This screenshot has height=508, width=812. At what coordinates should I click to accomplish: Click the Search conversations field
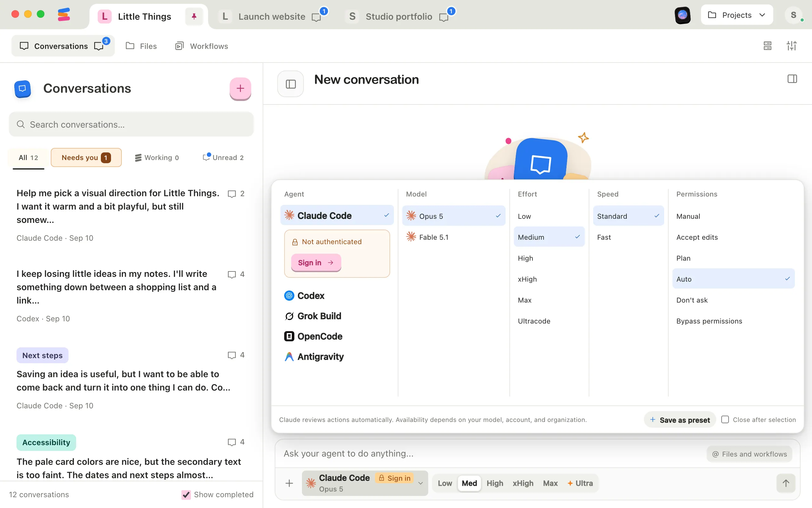point(131,124)
